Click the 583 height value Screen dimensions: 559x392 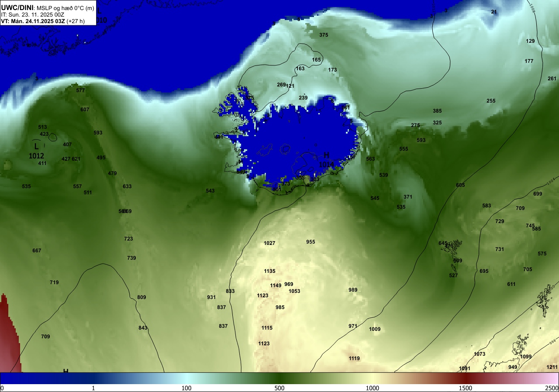pos(487,206)
